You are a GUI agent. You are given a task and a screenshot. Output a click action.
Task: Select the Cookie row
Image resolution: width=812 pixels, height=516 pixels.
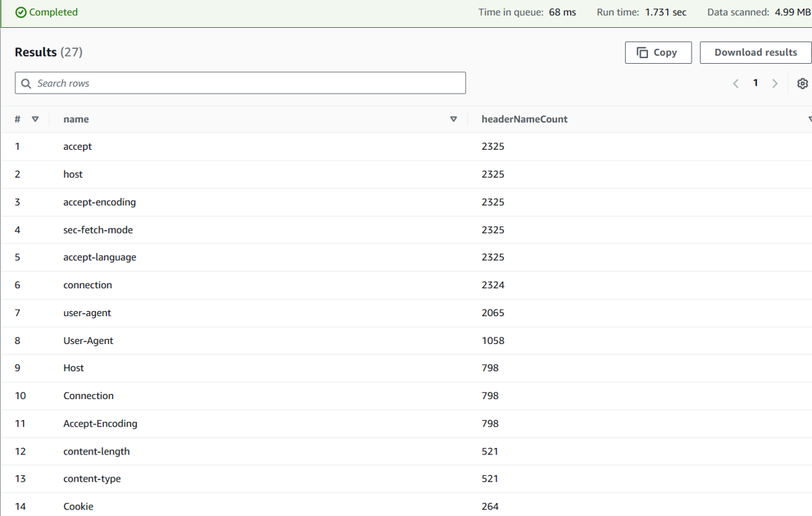78,507
